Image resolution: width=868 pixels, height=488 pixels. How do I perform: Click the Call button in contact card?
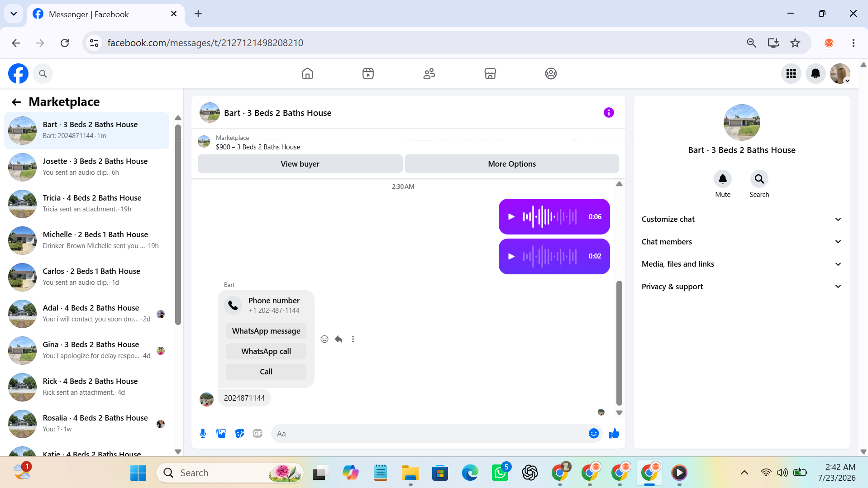pos(266,372)
